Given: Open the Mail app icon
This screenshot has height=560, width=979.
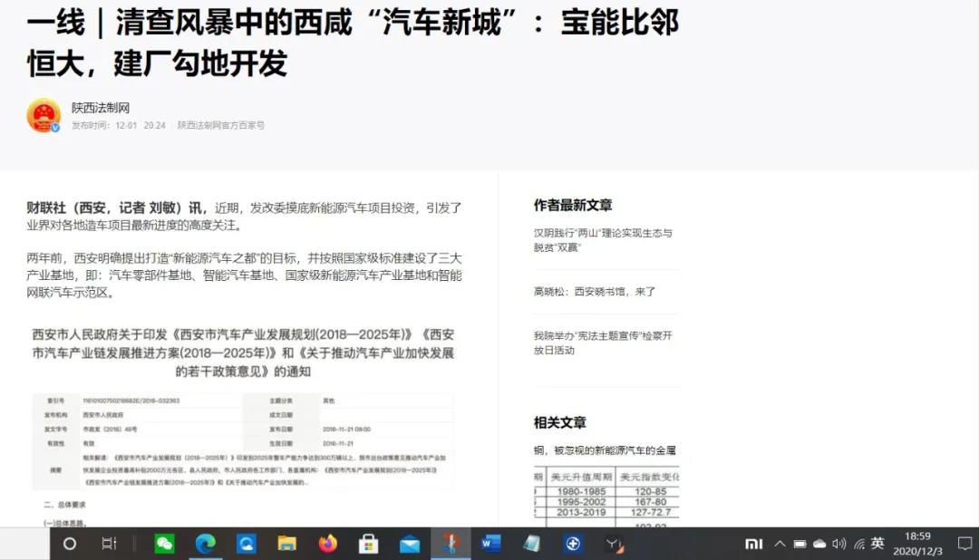Looking at the screenshot, I should 410,544.
